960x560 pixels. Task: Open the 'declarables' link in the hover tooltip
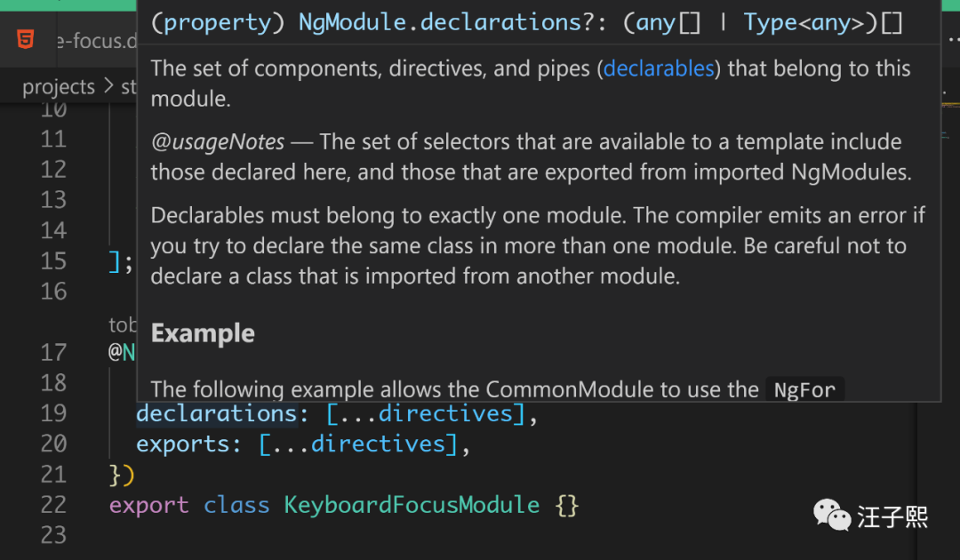[x=659, y=68]
